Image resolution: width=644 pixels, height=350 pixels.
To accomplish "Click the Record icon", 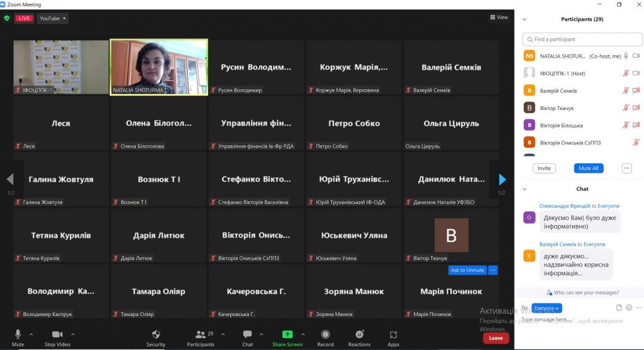I will [x=325, y=334].
